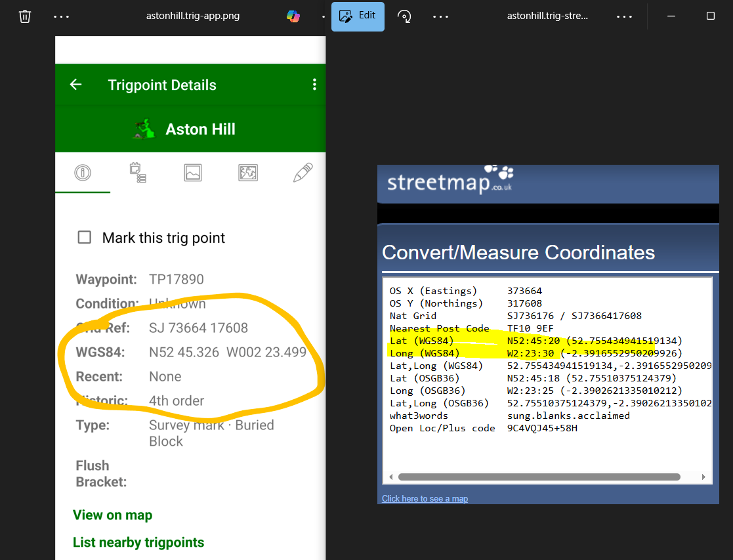733x560 pixels.
Task: Select the waypoint value TP17890
Action: [x=177, y=279]
